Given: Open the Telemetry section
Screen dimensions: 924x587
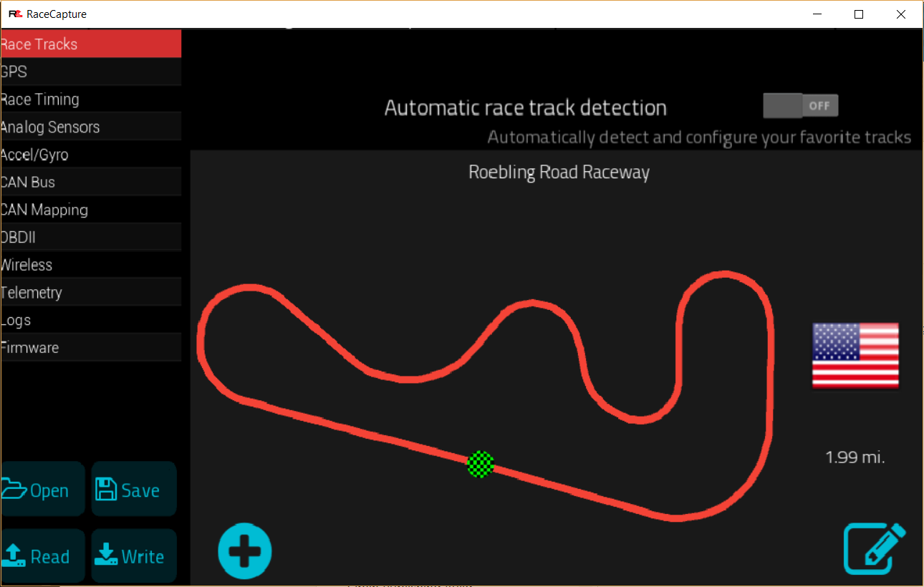Looking at the screenshot, I should point(90,293).
